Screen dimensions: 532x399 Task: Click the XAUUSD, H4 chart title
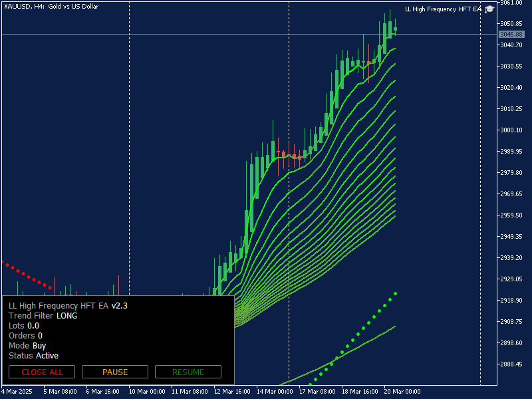click(x=51, y=6)
